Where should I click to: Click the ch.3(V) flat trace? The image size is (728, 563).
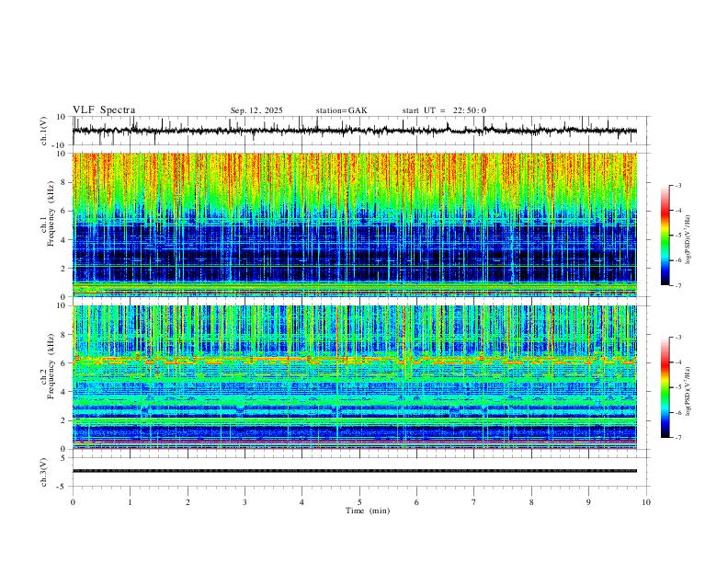(x=354, y=471)
